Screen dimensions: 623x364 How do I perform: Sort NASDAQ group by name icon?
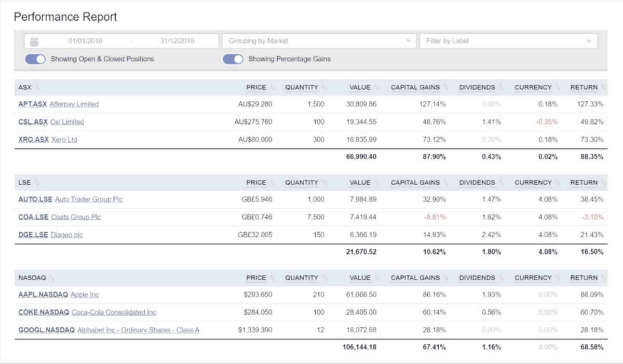[52, 278]
